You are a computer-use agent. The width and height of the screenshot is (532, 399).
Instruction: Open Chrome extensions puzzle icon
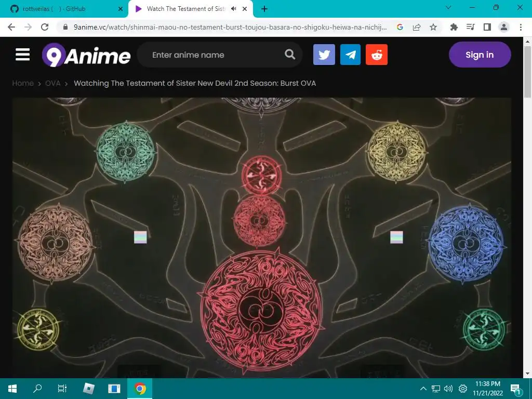(454, 27)
